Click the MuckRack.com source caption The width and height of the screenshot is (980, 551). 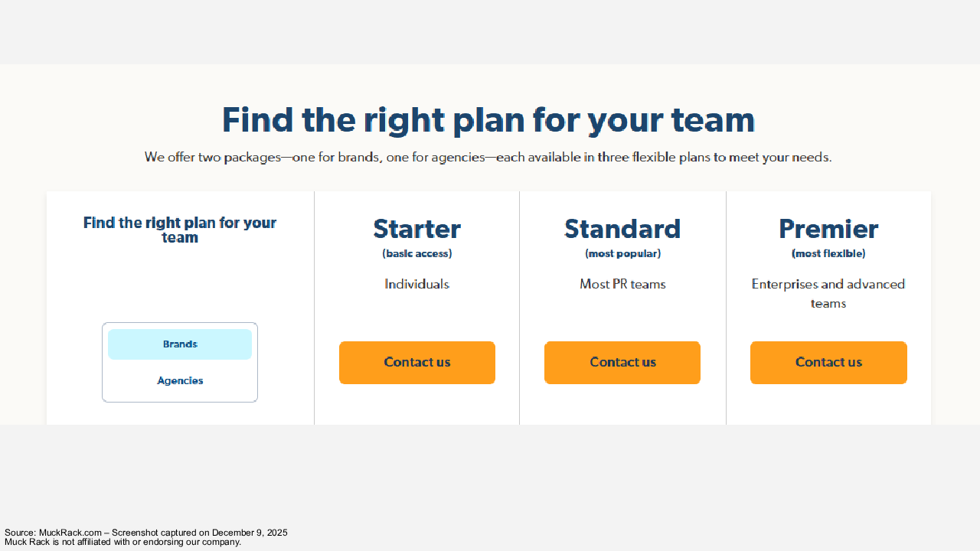coord(145,533)
